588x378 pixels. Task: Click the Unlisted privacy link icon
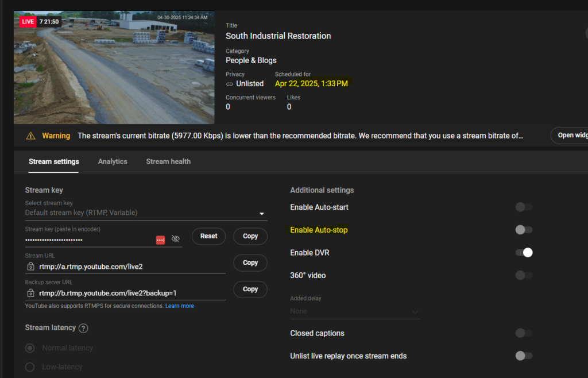pyautogui.click(x=230, y=84)
